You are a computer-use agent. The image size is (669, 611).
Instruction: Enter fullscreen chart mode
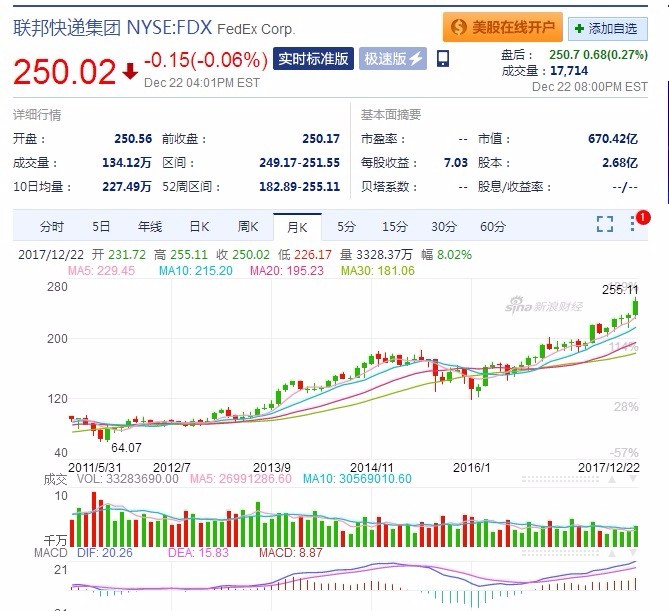point(605,224)
